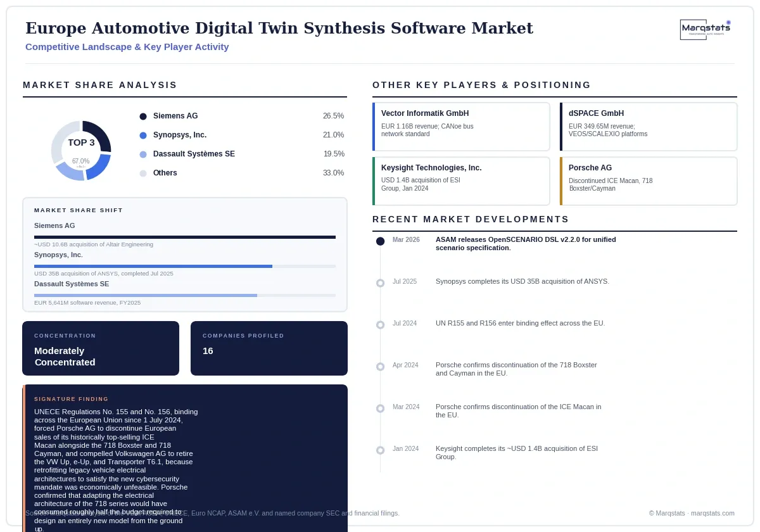Click the Keysight completes ESI acquisition entry
The image size is (760, 532).
(517, 453)
